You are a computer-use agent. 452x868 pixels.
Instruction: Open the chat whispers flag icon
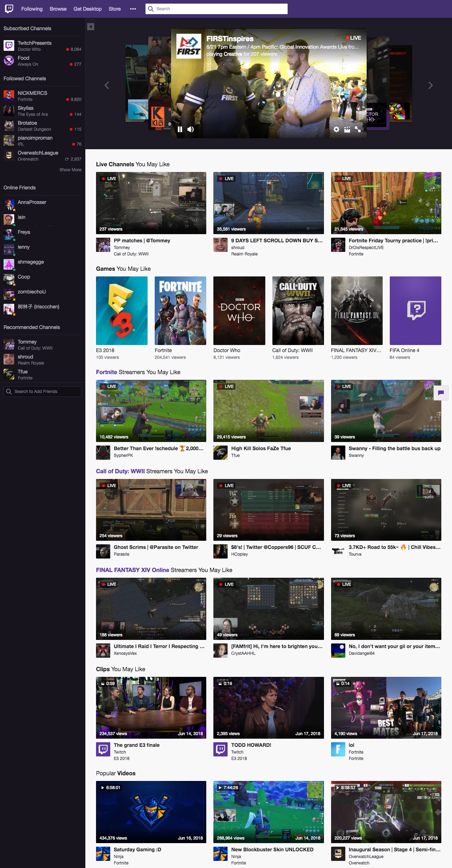point(441,393)
